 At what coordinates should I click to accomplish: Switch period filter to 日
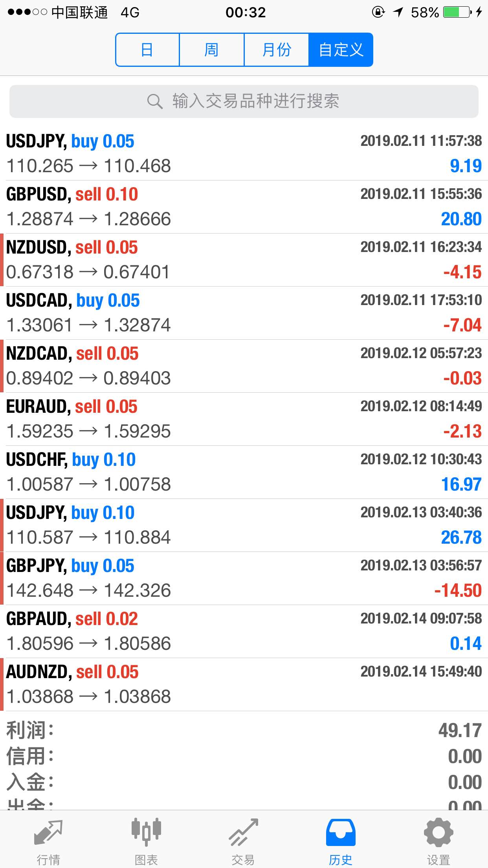pyautogui.click(x=147, y=50)
